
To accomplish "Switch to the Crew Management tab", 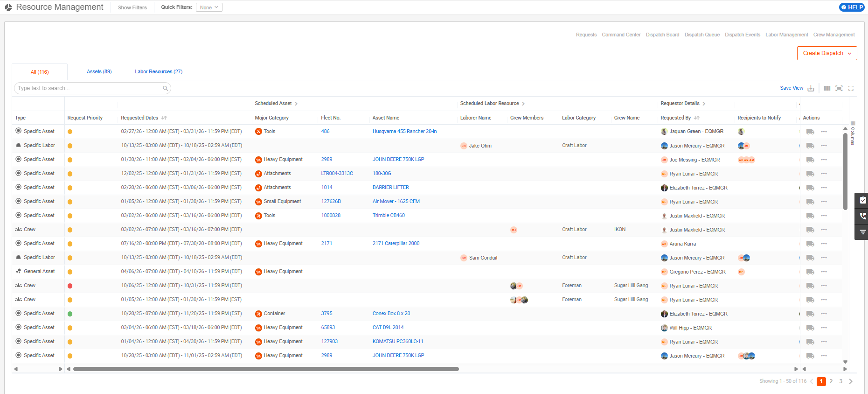I will [x=834, y=35].
